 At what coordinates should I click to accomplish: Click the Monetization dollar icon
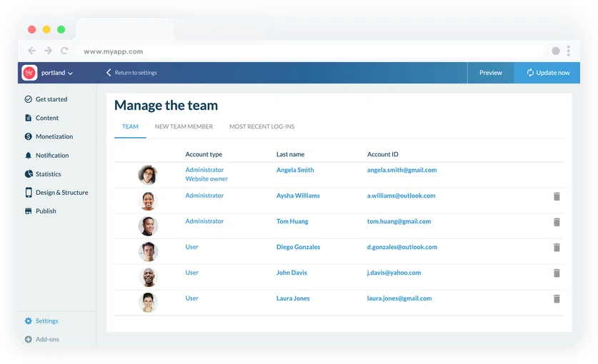(x=29, y=136)
